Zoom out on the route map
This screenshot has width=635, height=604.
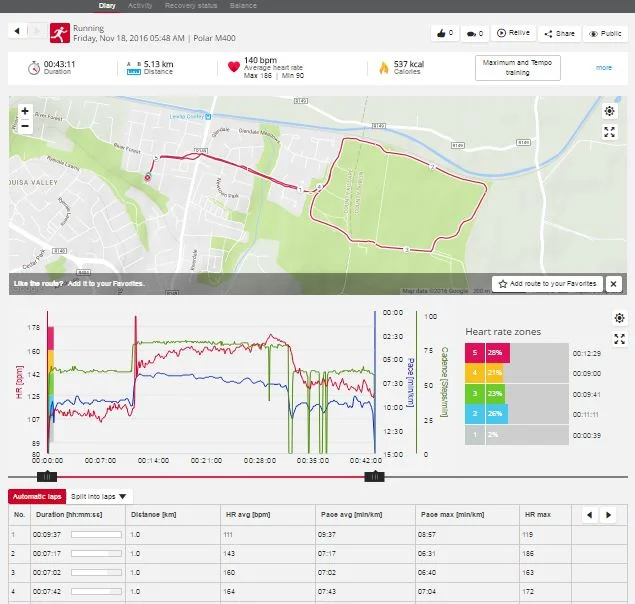tap(25, 127)
